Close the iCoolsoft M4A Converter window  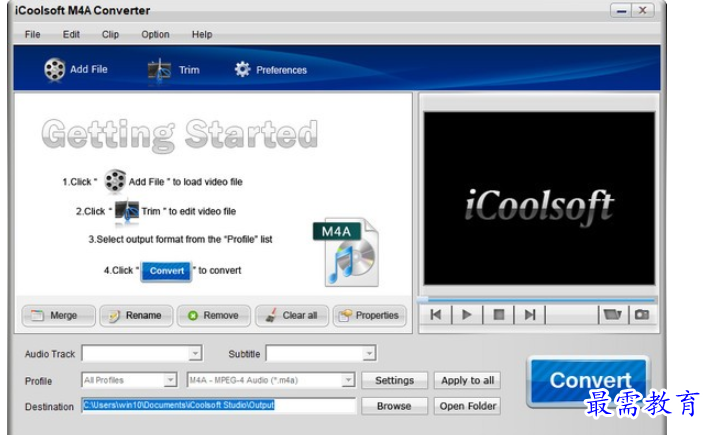(x=643, y=10)
